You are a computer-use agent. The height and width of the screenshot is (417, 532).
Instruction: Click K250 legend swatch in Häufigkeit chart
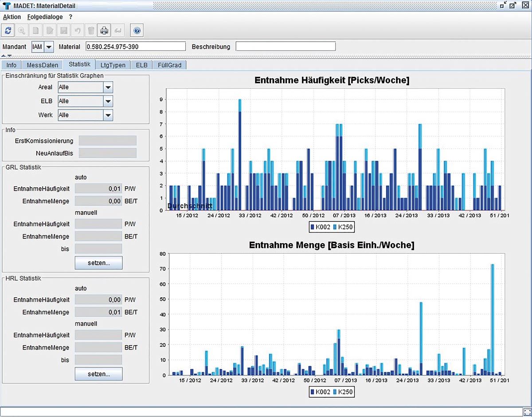pyautogui.click(x=335, y=227)
